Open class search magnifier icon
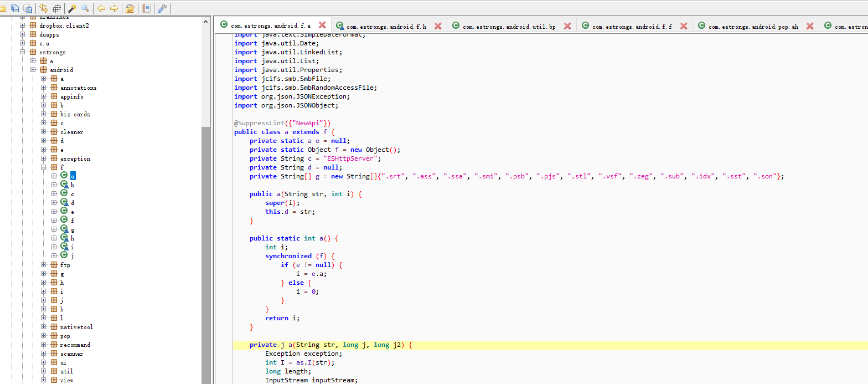This screenshot has width=868, height=384. pyautogui.click(x=85, y=8)
